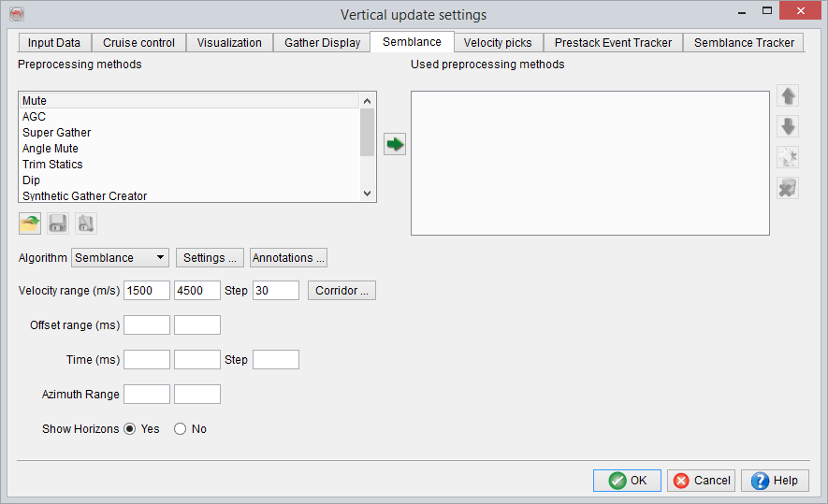Screen dimensions: 828x504
Task: Open the Algorithm Semblance dropdown
Action: point(120,258)
